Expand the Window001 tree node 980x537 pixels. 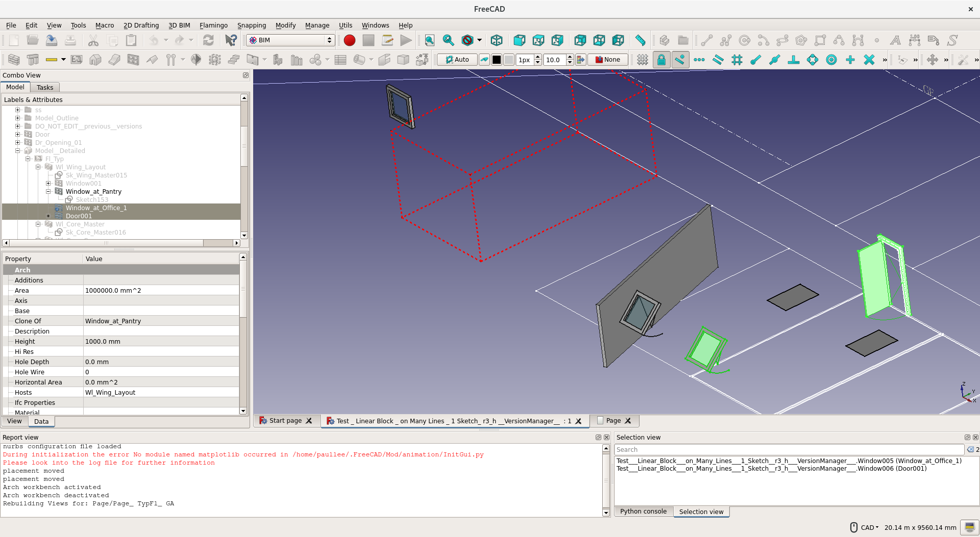click(48, 183)
